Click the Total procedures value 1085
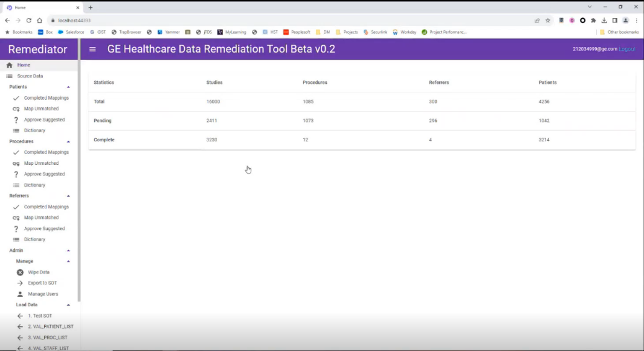The height and width of the screenshot is (351, 644). click(x=308, y=102)
